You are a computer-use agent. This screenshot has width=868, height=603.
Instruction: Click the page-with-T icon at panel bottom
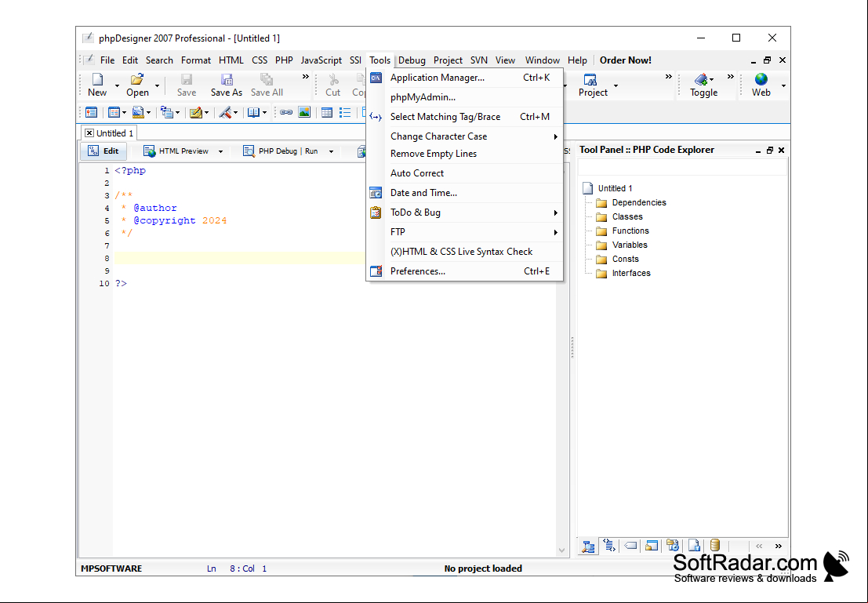[694, 546]
